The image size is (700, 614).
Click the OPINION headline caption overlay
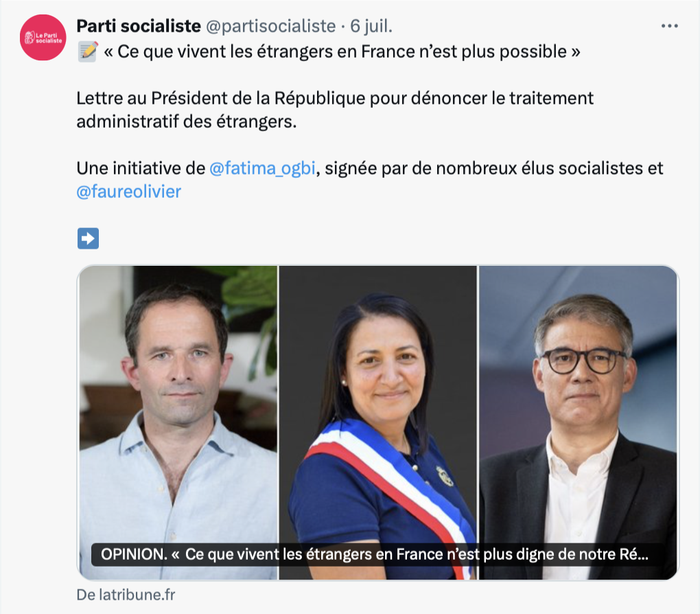374,554
